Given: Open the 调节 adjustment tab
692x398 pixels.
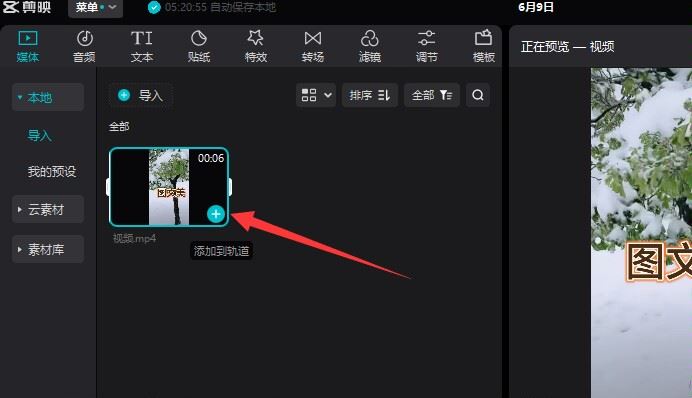Looking at the screenshot, I should point(427,46).
